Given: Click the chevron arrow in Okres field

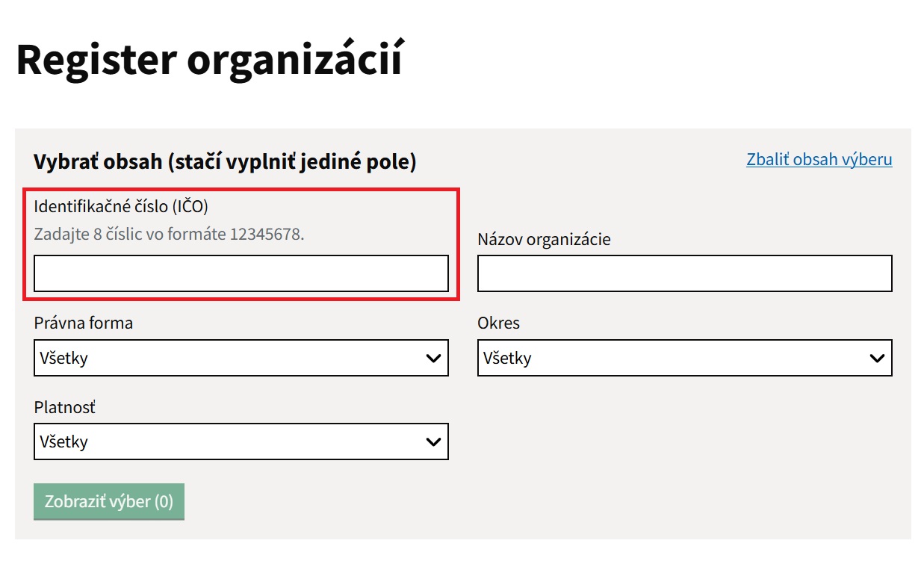Looking at the screenshot, I should click(877, 359).
